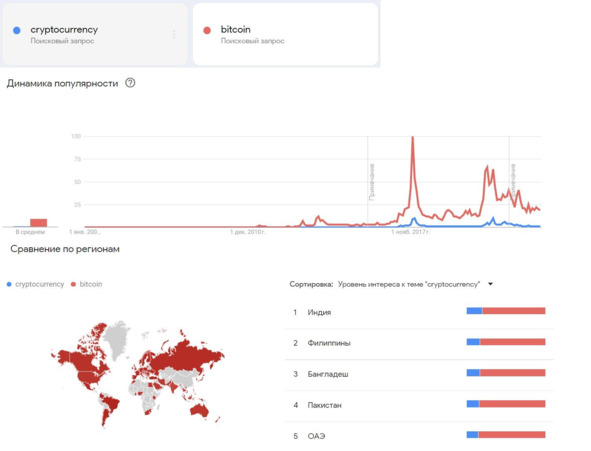The image size is (591, 451).
Task: Select the blue cryptocurrency term dot
Action: [17, 31]
